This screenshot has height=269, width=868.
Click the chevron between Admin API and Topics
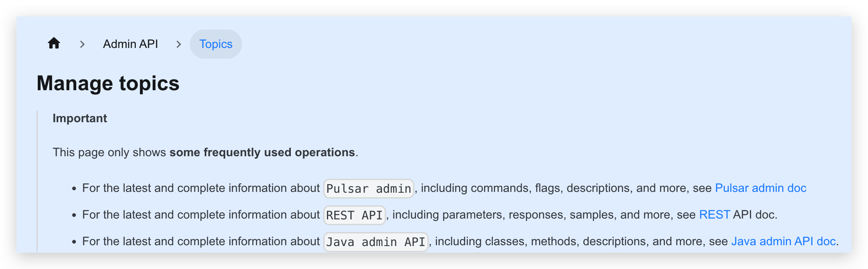tap(179, 44)
